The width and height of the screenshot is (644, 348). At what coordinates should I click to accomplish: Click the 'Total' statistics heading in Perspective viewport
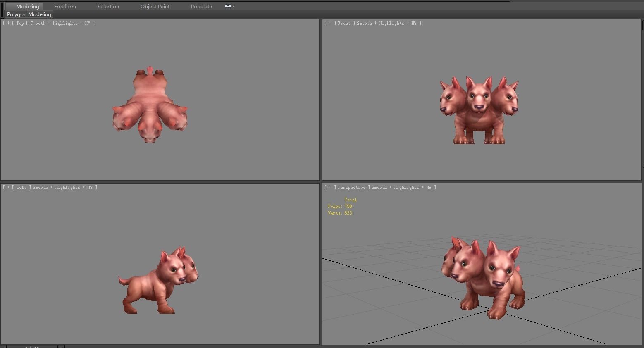(351, 200)
